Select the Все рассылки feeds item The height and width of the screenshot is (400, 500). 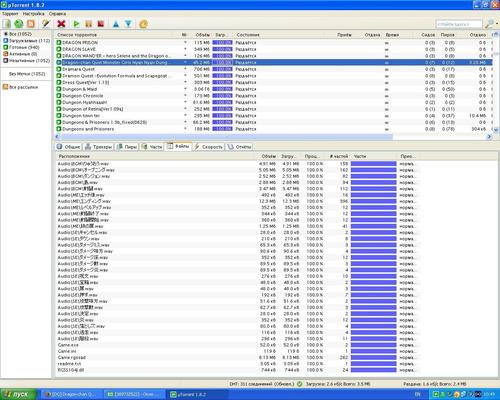(x=21, y=87)
